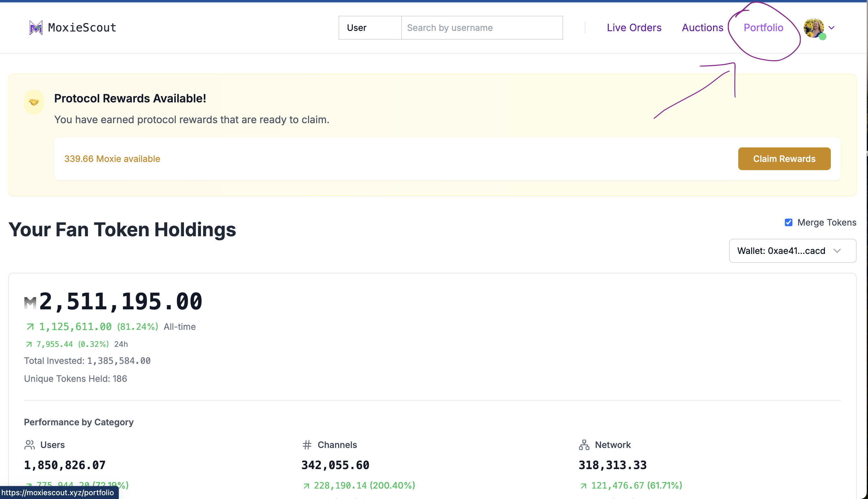
Task: Select the 1,125,611.00 (81.24%) all-time gain
Action: point(99,327)
